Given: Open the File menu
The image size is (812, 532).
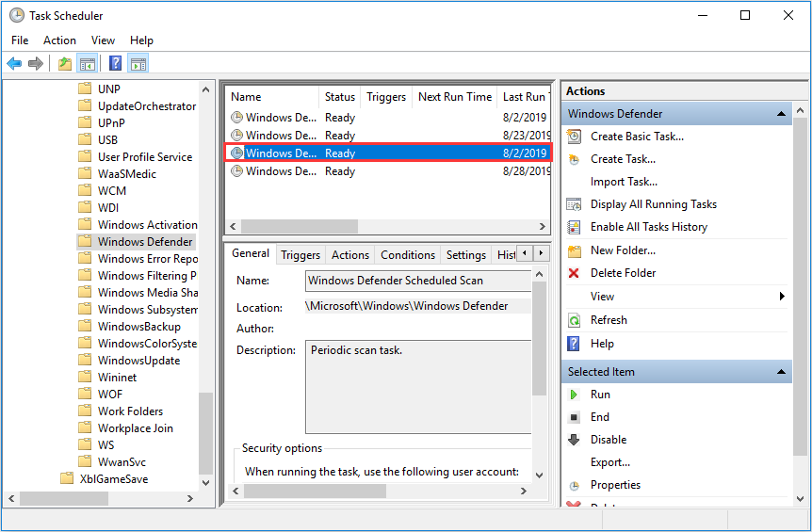Looking at the screenshot, I should coord(20,40).
